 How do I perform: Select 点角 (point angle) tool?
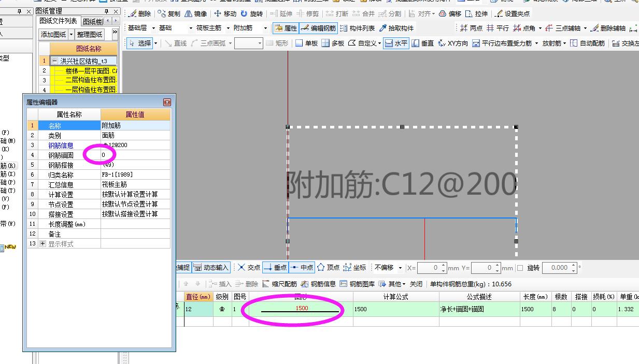524,28
